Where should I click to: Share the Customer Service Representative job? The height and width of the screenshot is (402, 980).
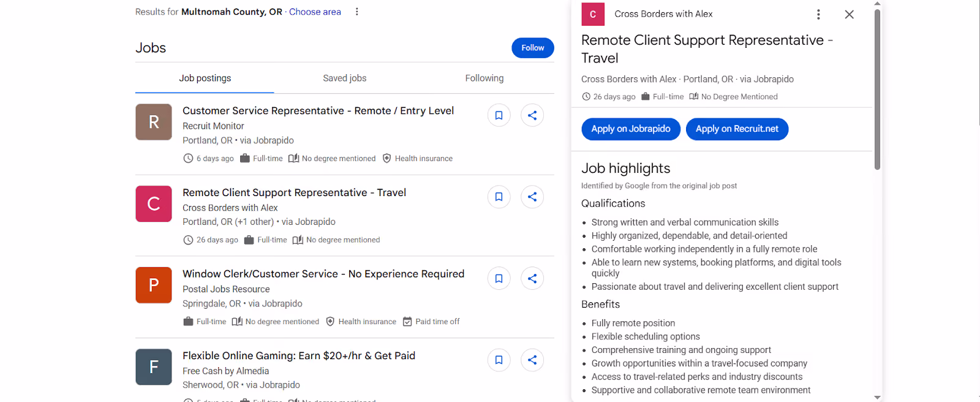point(532,115)
